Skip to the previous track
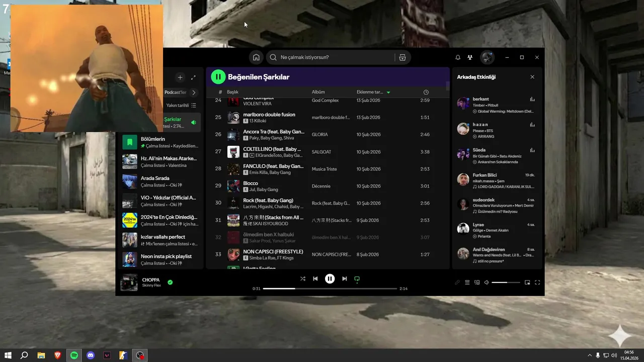Screen dimensions: 644x362 point(315,279)
